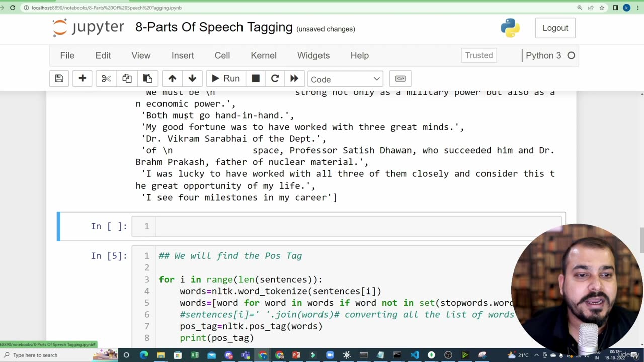Screen dimensions: 644x362
Task: Open Excel from the taskbar
Action: coord(195,355)
